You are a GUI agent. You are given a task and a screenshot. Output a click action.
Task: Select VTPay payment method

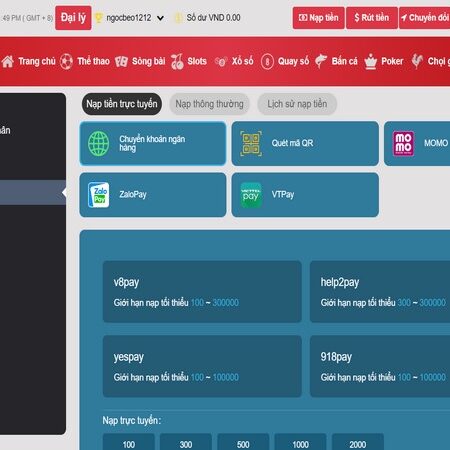coord(305,195)
